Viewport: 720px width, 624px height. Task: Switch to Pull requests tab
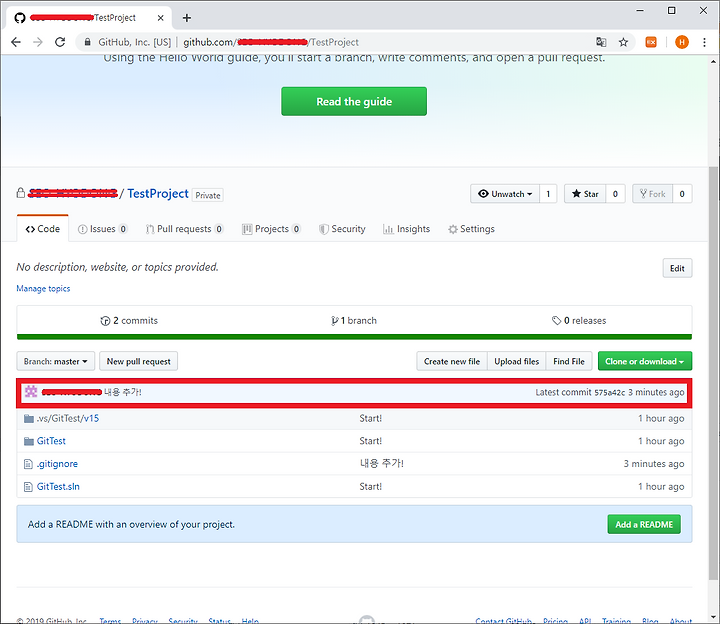pyautogui.click(x=184, y=229)
